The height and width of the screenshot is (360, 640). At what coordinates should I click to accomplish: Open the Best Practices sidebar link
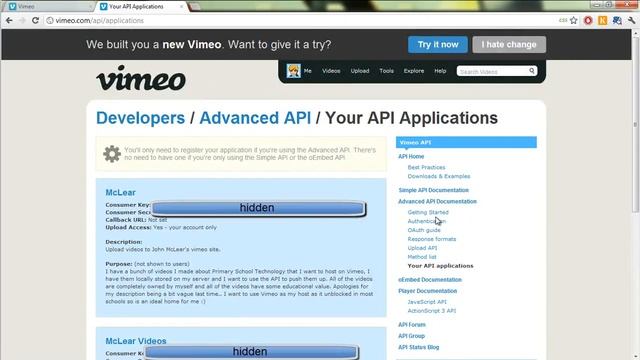click(426, 167)
